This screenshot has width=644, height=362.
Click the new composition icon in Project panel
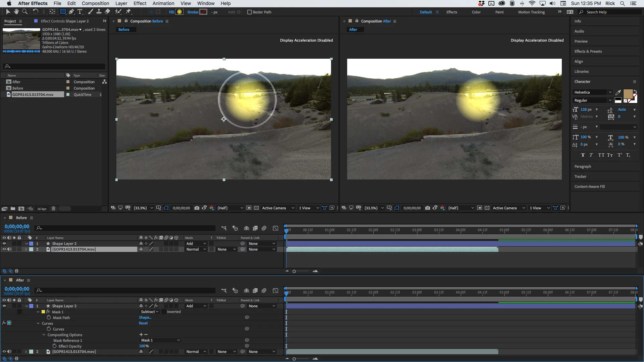click(21, 209)
